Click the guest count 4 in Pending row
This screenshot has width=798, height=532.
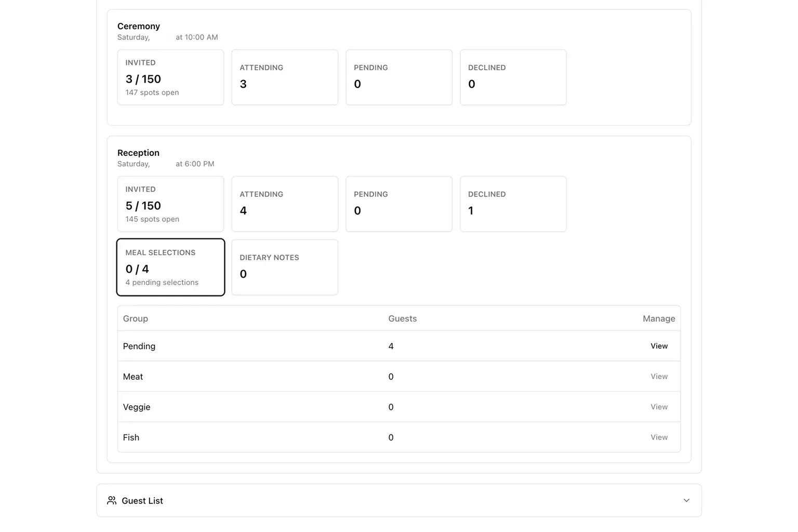[391, 346]
